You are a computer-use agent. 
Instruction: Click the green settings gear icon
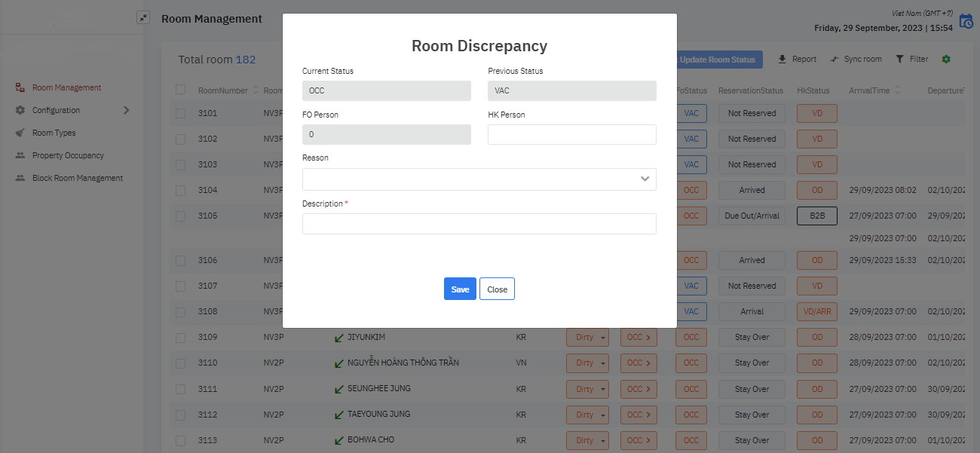946,60
